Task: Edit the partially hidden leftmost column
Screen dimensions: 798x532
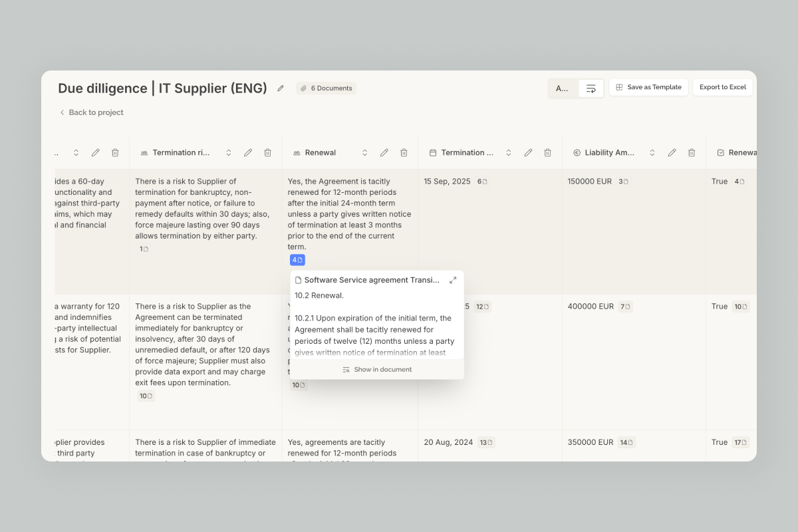Action: [x=96, y=153]
